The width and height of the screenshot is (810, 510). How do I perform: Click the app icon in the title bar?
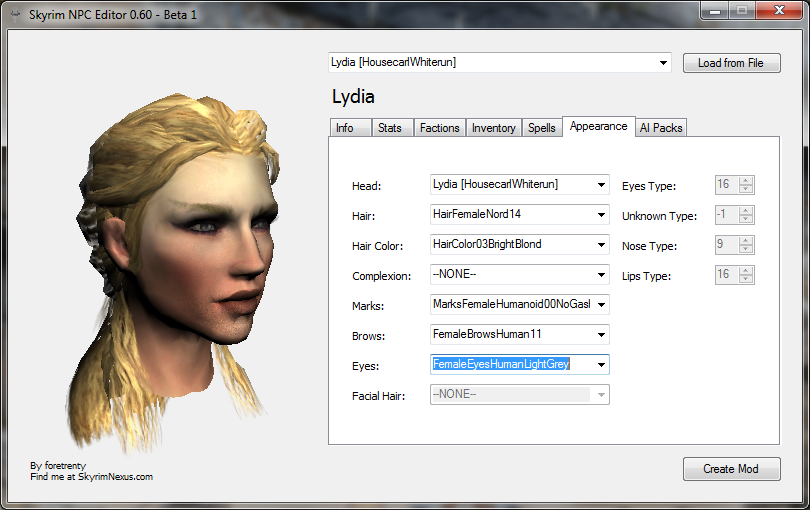(x=15, y=12)
